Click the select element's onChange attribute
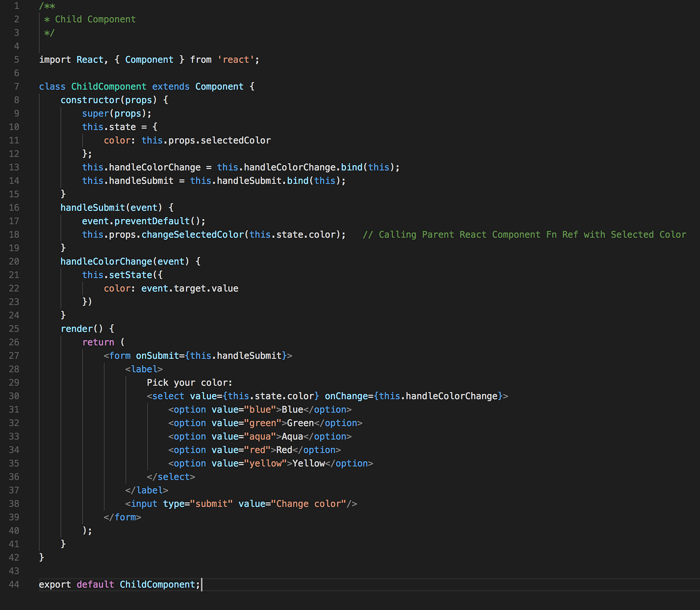Screen dimensions: 700x610 [346, 395]
